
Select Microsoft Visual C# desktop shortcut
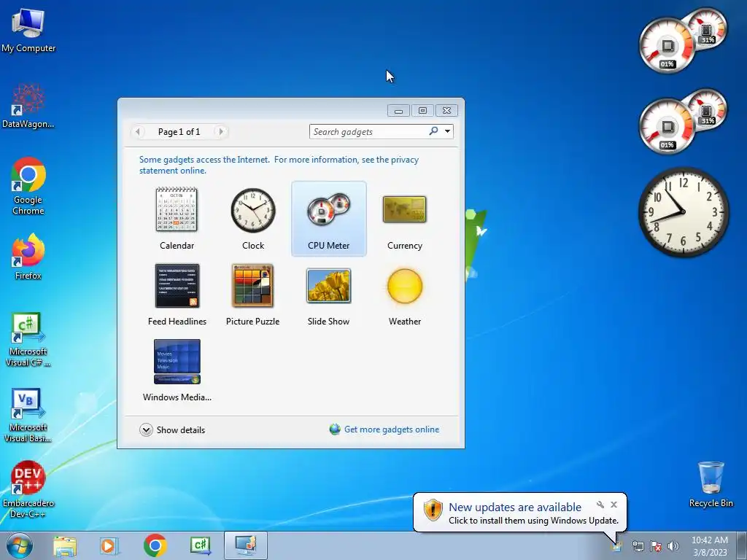(28, 340)
